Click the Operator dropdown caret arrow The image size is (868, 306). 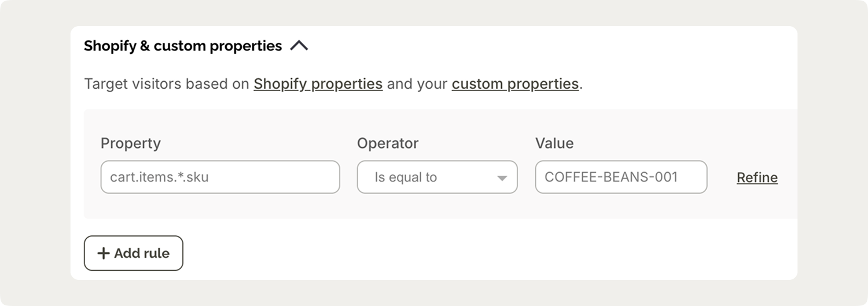click(502, 178)
